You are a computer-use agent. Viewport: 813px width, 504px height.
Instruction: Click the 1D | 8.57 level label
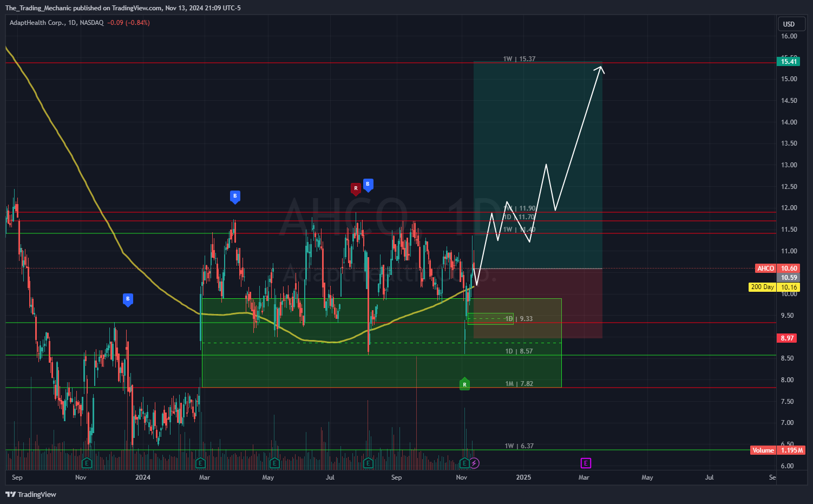(519, 351)
